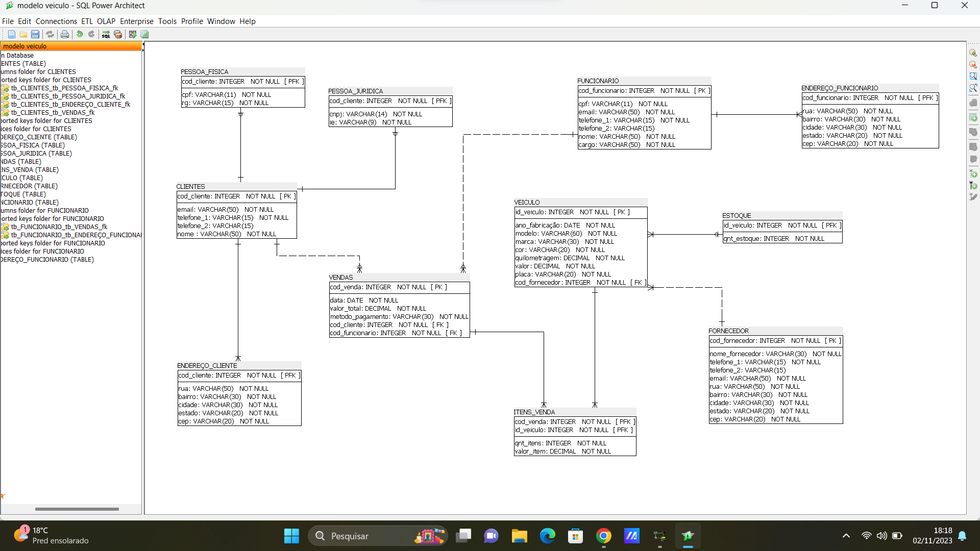Reset zoom with the highlighted magnifier icon
The image size is (980, 551).
click(x=973, y=77)
